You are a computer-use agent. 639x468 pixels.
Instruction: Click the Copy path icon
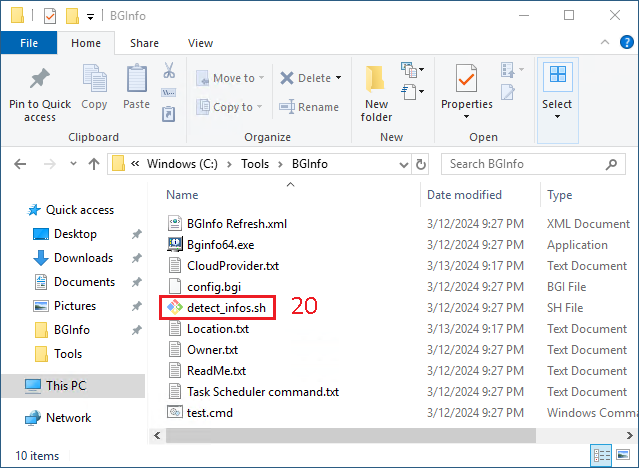pos(169,93)
